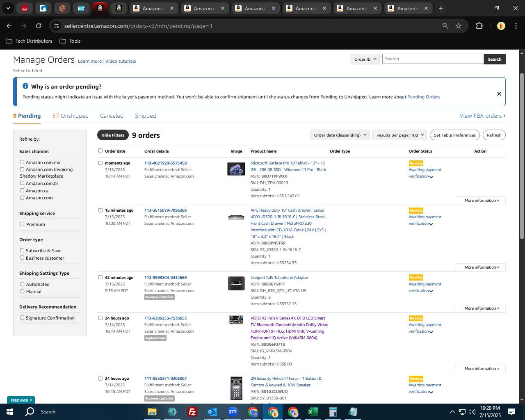Open the Order ID search type dropdown
This screenshot has width=525, height=420.
[x=365, y=59]
